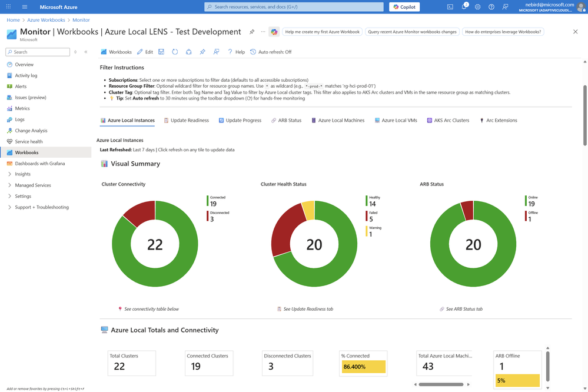Image resolution: width=588 pixels, height=392 pixels.
Task: Click the feedback icon in workbook toolbar
Action: tap(217, 52)
